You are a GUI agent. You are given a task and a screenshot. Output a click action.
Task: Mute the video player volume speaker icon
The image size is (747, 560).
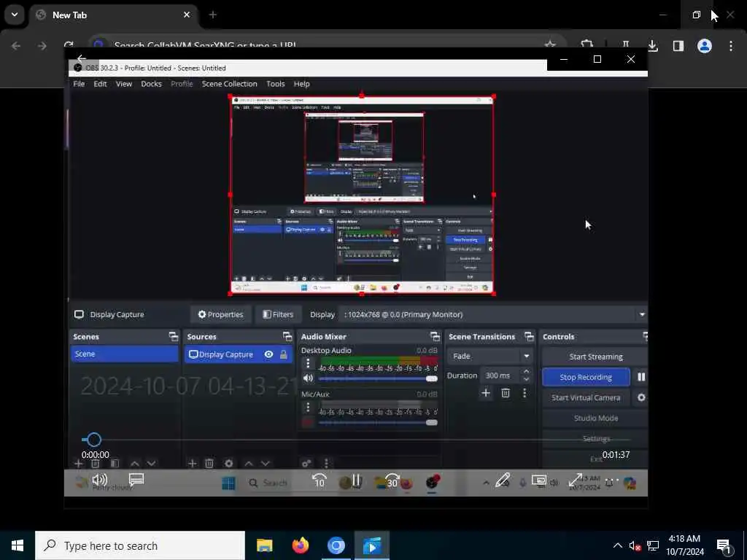pos(99,480)
